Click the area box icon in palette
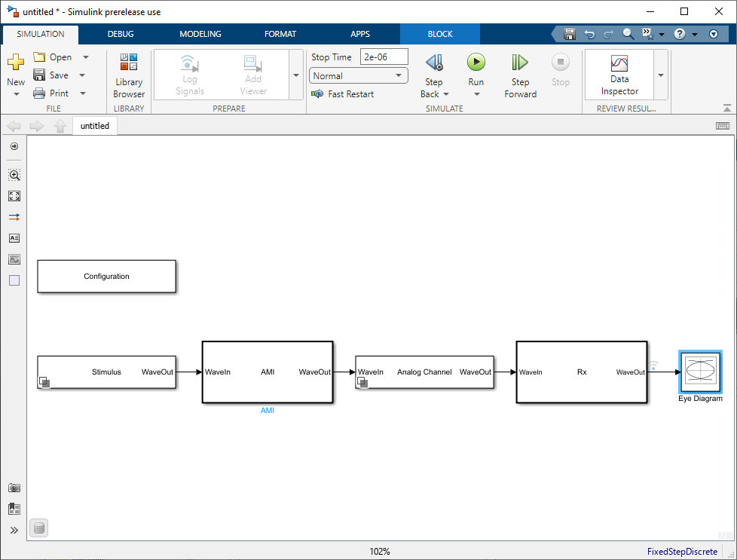This screenshot has height=560, width=737. coord(14,280)
